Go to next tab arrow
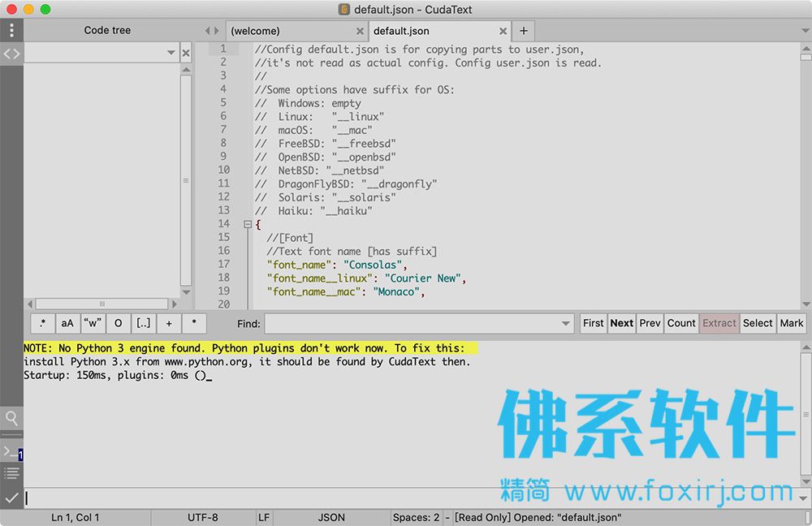The image size is (812, 526). 217,31
